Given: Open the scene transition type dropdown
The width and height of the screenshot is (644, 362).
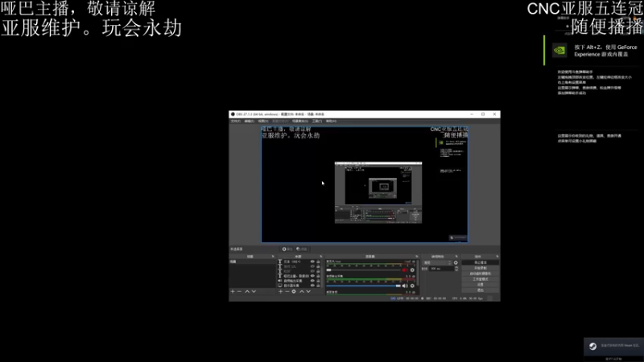Looking at the screenshot, I should 437,263.
